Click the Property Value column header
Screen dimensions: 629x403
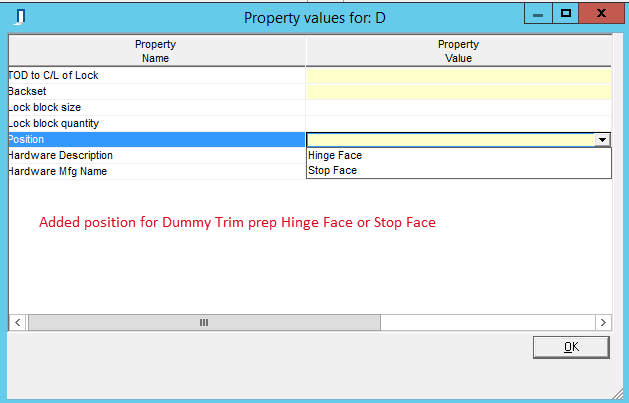coord(458,51)
